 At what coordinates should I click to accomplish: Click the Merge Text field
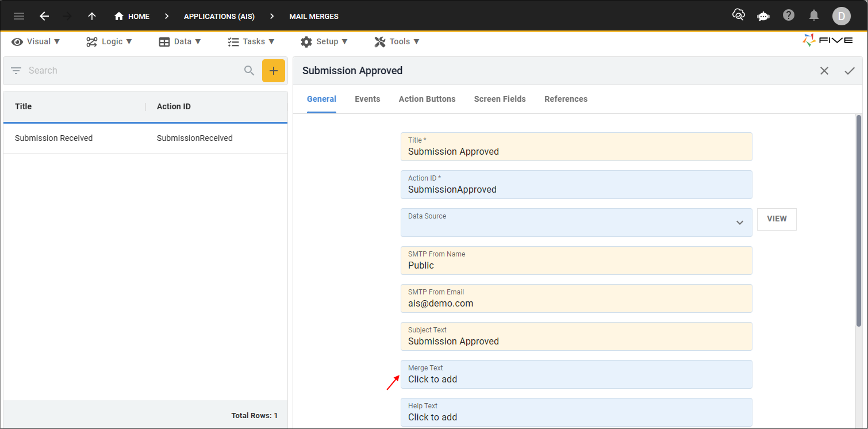[x=576, y=374]
